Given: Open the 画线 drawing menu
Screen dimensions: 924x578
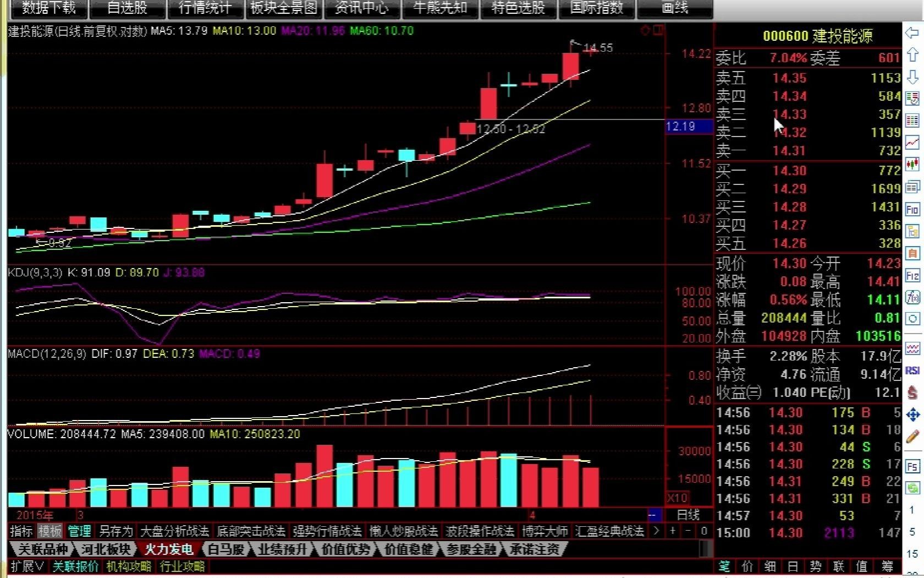Looking at the screenshot, I should click(x=675, y=8).
